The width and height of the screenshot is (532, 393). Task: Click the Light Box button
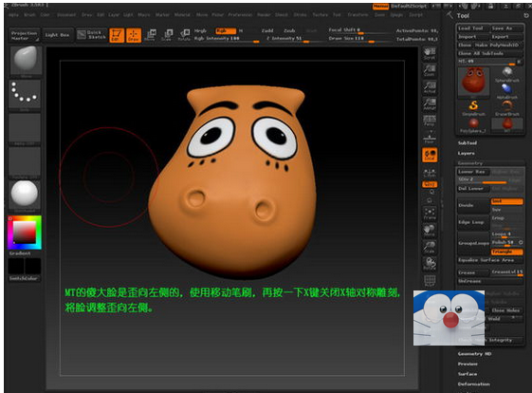[x=57, y=35]
